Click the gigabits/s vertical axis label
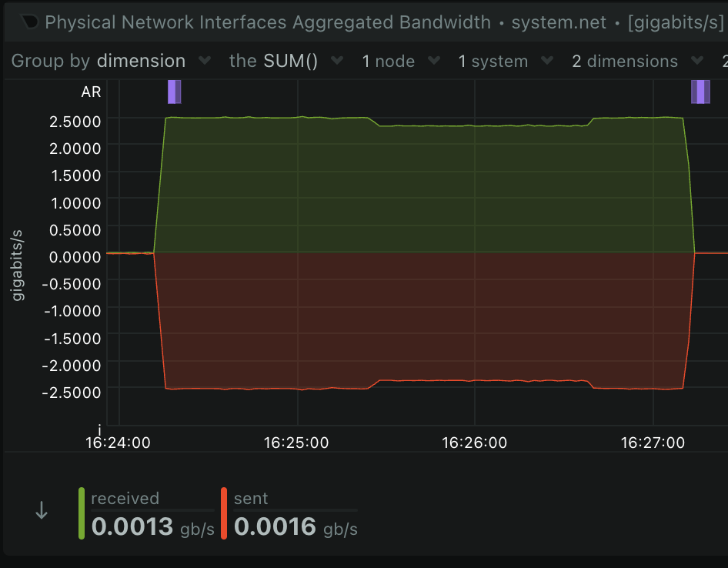The width and height of the screenshot is (728, 568). coord(17,266)
